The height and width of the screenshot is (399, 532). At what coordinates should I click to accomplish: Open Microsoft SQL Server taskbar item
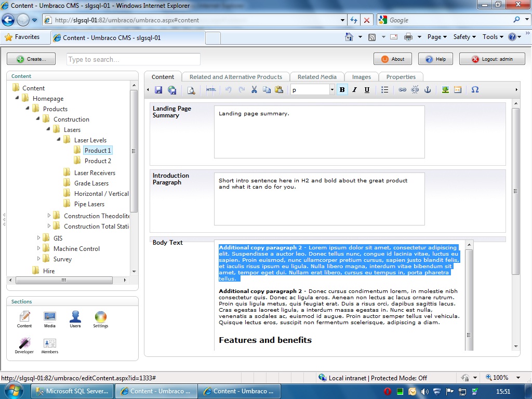point(72,391)
